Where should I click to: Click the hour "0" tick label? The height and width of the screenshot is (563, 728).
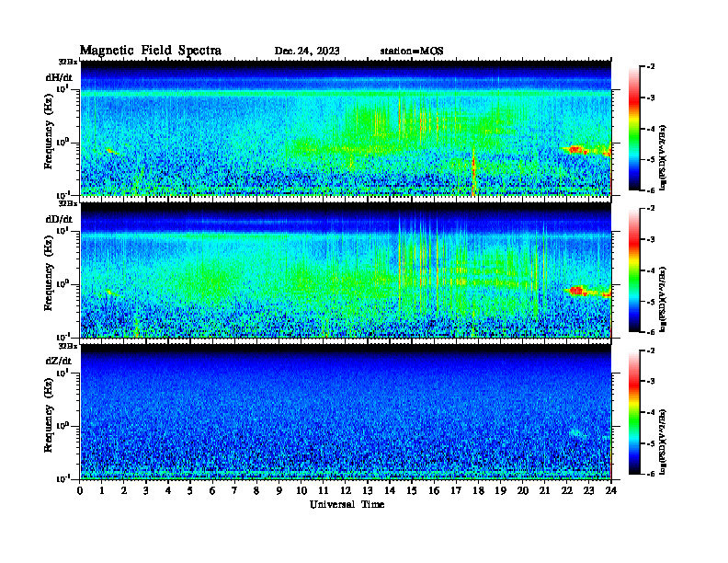(80, 491)
